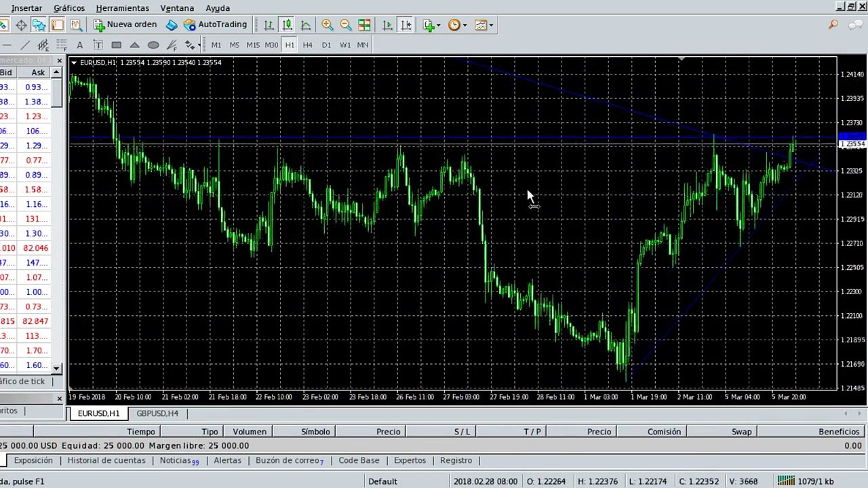Toggle the Navigator star-folder icon

click(39, 25)
